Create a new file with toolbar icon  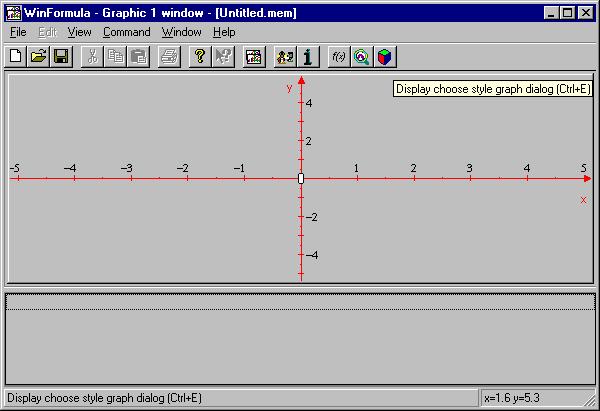tap(16, 57)
